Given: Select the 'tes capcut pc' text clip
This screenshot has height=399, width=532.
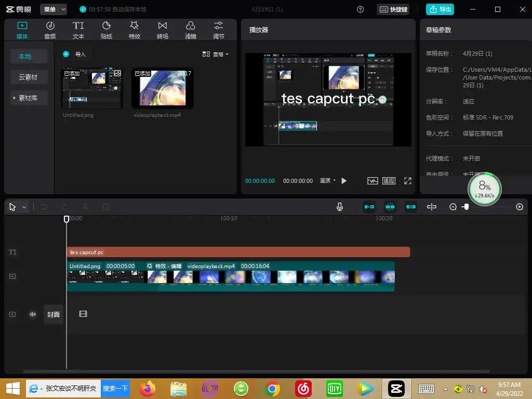Looking at the screenshot, I should [x=238, y=252].
